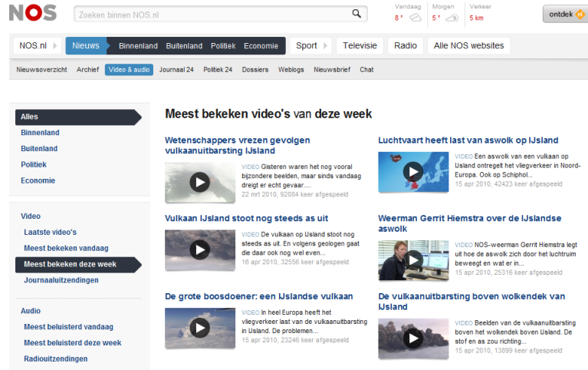Open headline 'Wetenschappers vrezen gevolgen vulkaanuitbarsting IJsland'
Viewport: 588px width, 370px height.
tap(238, 145)
